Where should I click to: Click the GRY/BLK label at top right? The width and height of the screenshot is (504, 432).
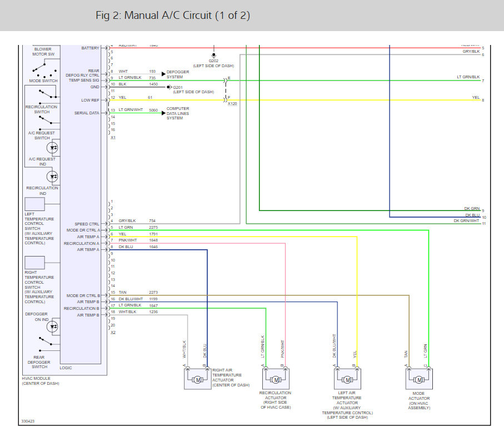(471, 52)
